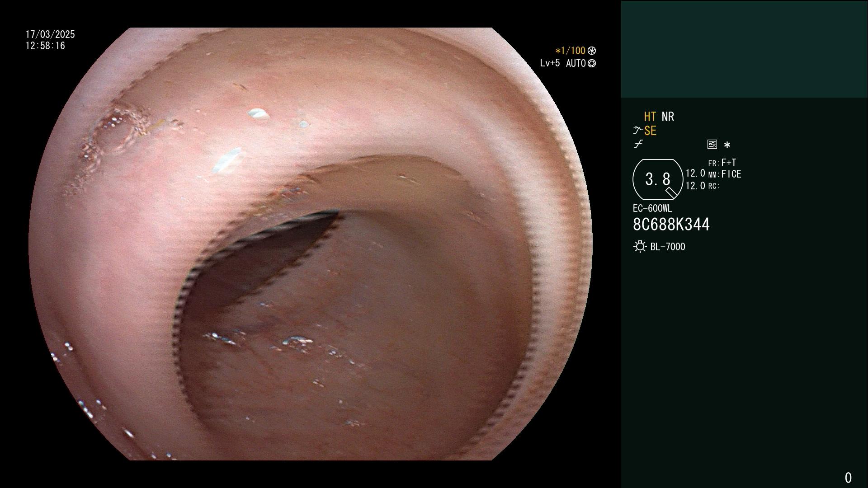868x488 pixels.
Task: Click the light source lamp icon
Action: point(640,247)
